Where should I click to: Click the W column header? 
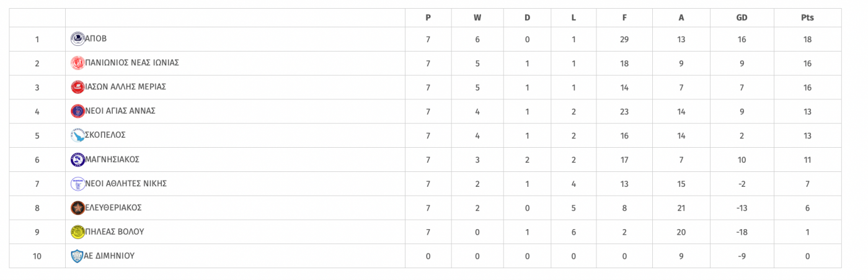[477, 17]
